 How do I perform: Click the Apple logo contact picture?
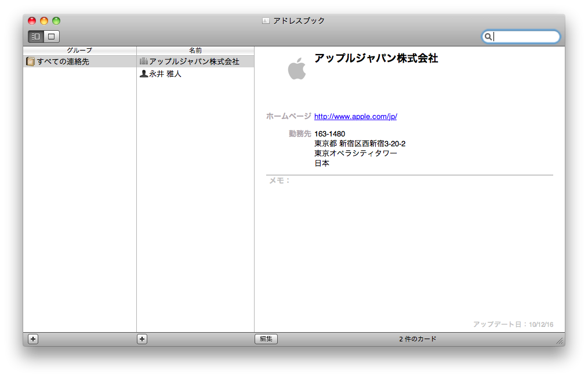tap(297, 69)
